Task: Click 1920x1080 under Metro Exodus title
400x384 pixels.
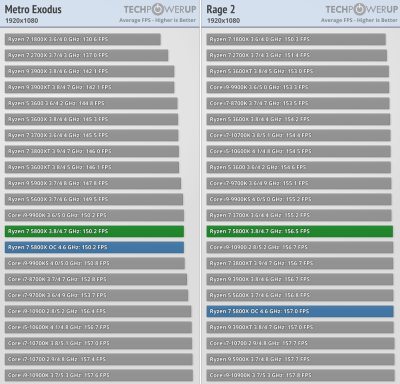Action: click(x=22, y=21)
